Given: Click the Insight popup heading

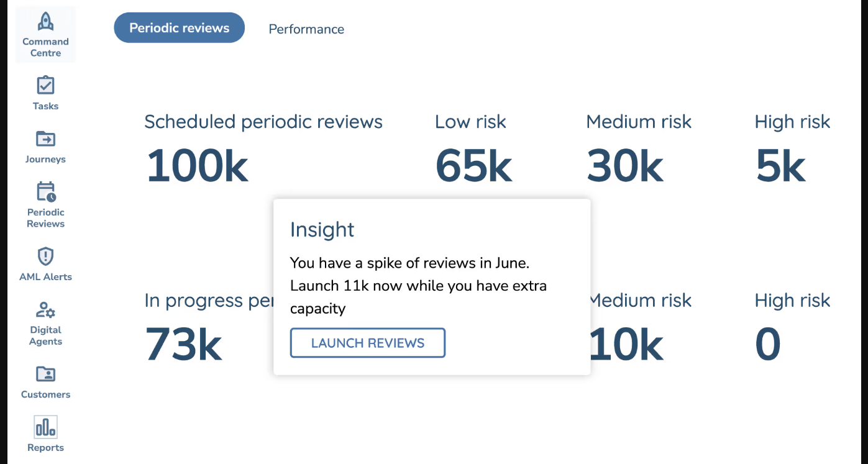Looking at the screenshot, I should pyautogui.click(x=322, y=230).
